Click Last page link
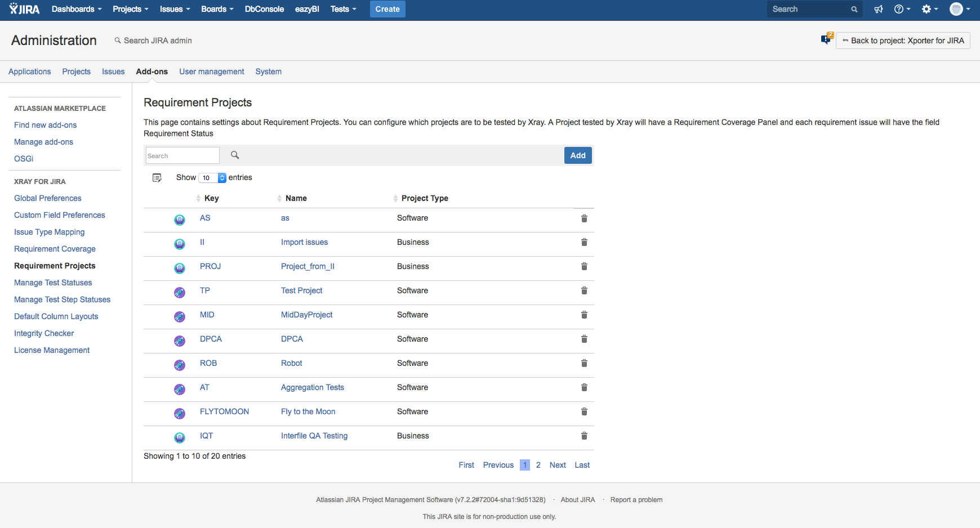The width and height of the screenshot is (980, 528). [582, 465]
